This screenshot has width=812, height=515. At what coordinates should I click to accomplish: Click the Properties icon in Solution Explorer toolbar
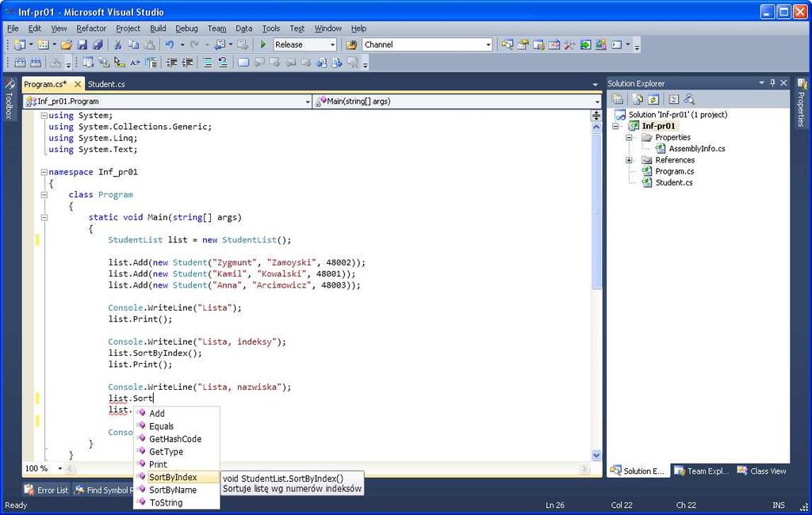click(617, 99)
